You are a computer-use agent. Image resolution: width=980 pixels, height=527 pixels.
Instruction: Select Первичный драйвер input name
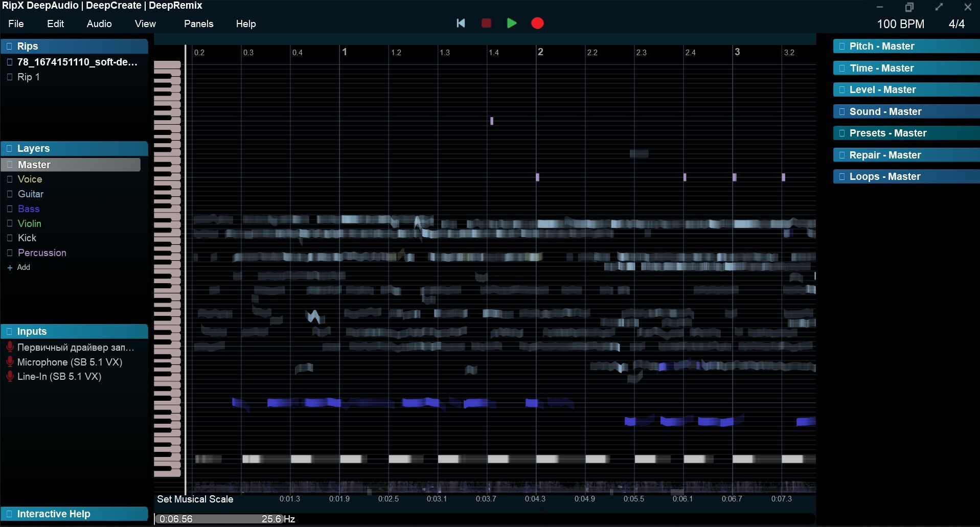(76, 347)
